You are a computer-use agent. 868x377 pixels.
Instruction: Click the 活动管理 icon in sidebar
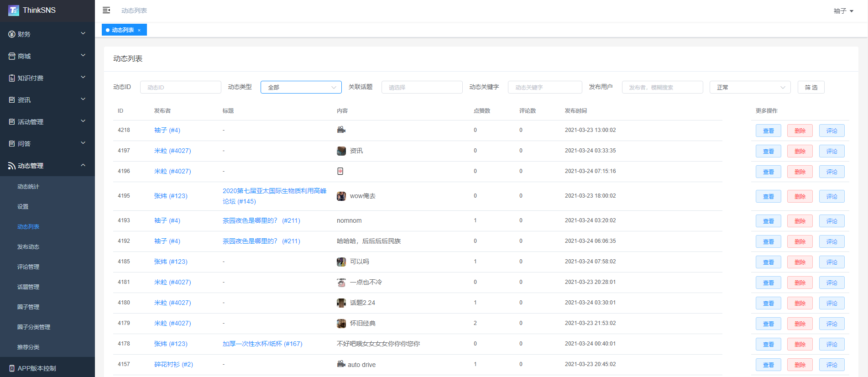[12, 122]
